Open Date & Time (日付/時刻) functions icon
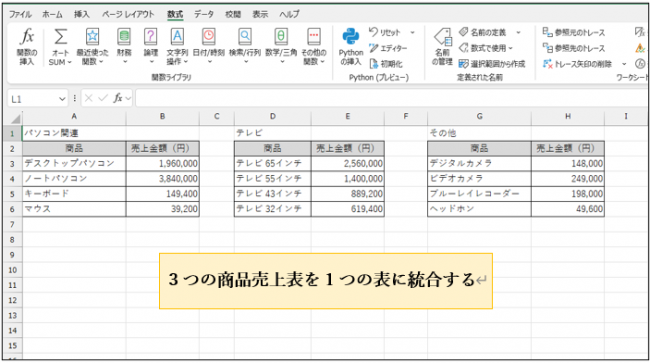The width and height of the screenshot is (650, 363). coord(209,37)
